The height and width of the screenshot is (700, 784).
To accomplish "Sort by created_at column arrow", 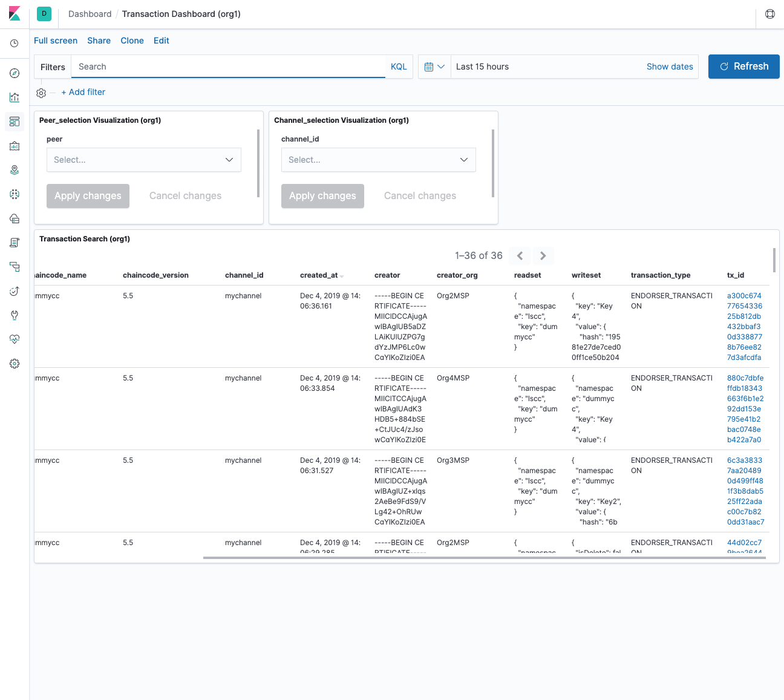I will coord(342,276).
